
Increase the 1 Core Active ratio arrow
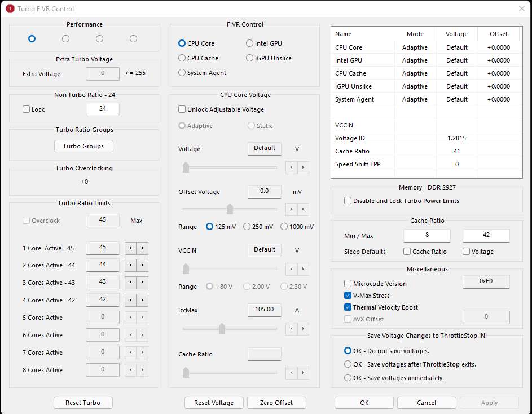[142, 248]
